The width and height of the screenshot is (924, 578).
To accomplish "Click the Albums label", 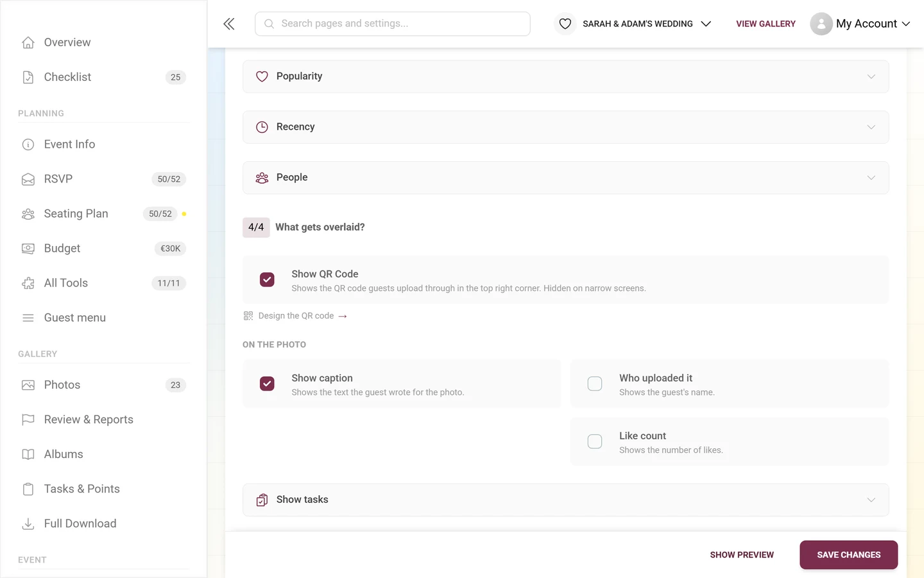I will [64, 455].
